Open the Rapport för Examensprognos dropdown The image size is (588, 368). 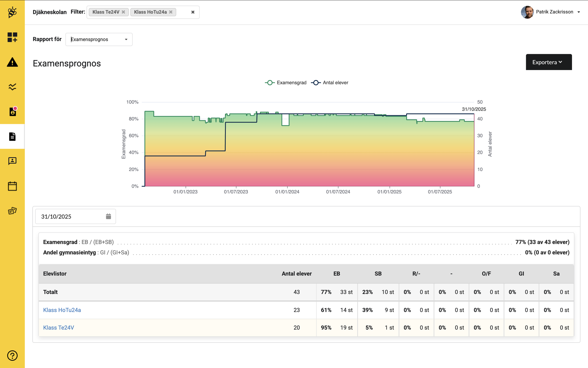(x=99, y=40)
